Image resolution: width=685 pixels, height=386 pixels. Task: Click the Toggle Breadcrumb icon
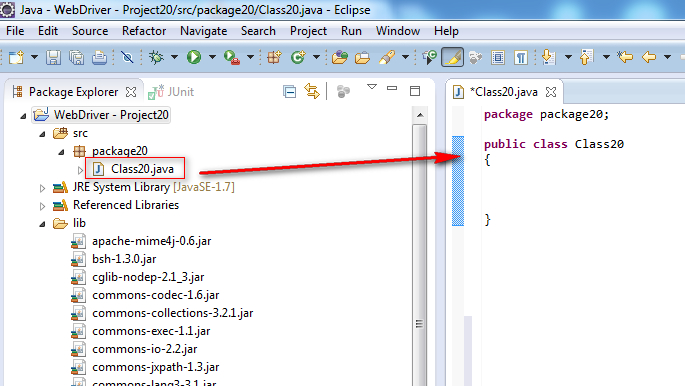pos(429,57)
